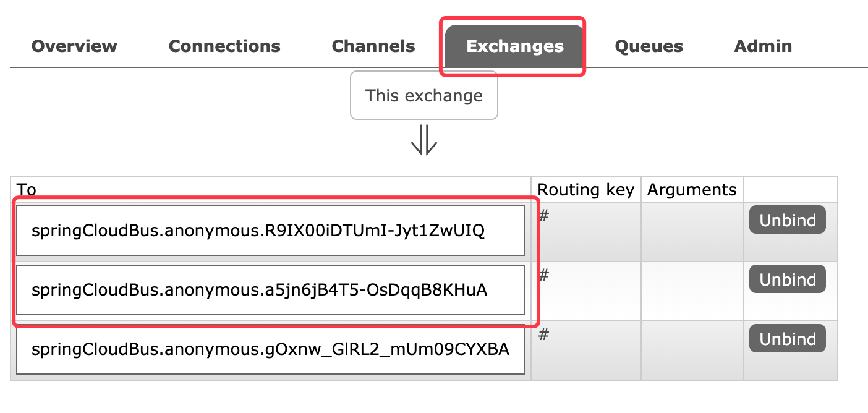Go to the Queues tab
Image resolution: width=868 pixels, height=413 pixels.
click(x=648, y=46)
